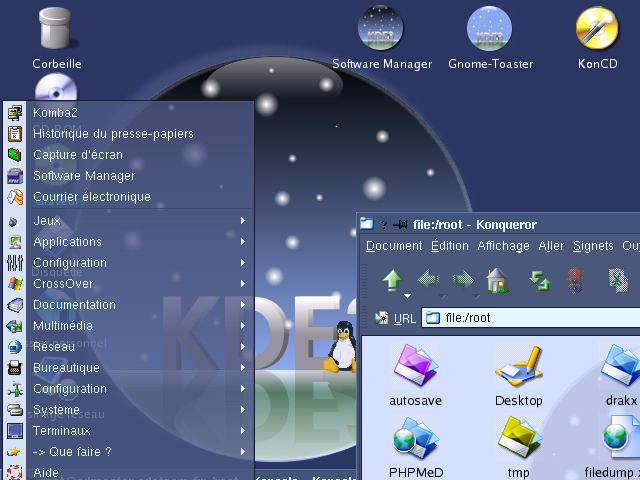
Task: Open the Up button history dropdown arrow
Action: click(407, 296)
